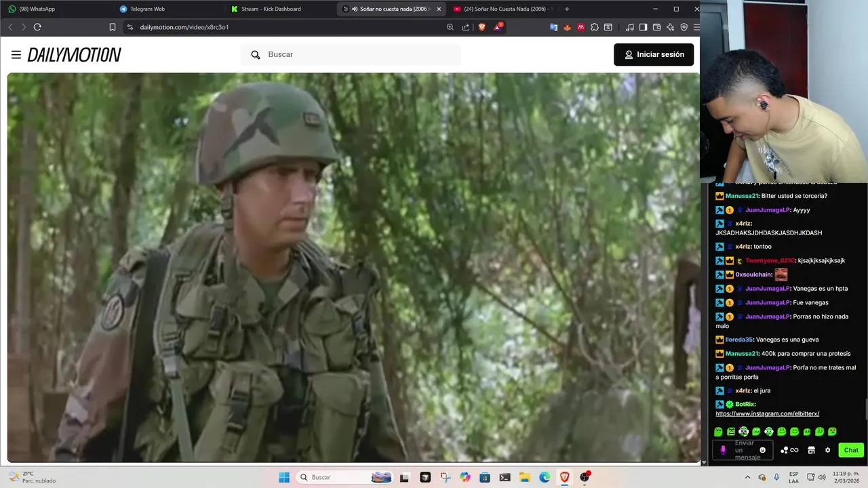Share this page via the share icon
Screen dimensions: 868x488
click(466, 27)
